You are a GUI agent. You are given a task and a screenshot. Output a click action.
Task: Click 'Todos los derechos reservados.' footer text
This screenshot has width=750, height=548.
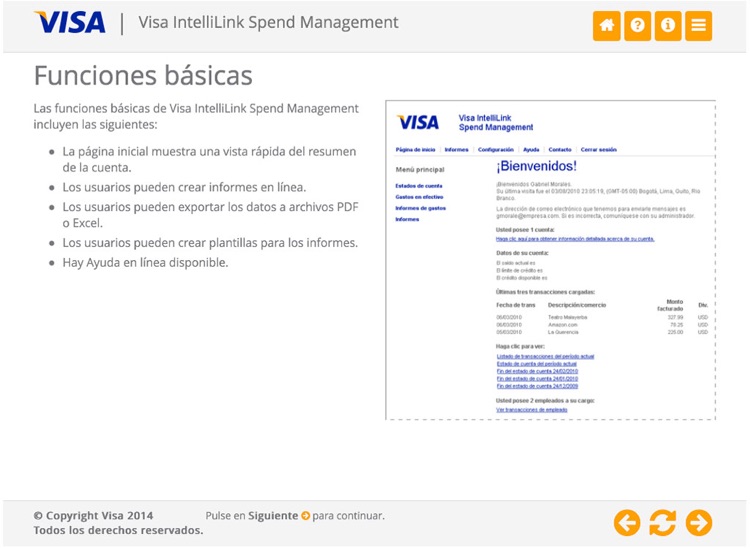[118, 530]
